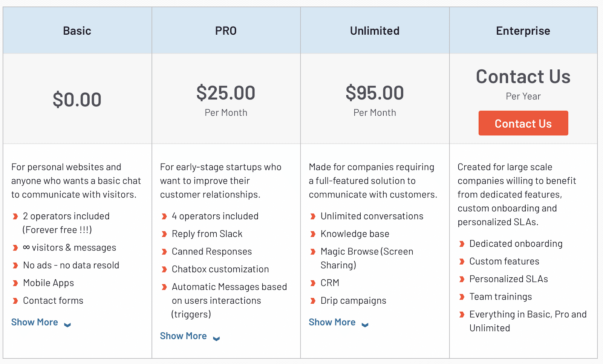Click the orange Contact Us button

click(523, 123)
